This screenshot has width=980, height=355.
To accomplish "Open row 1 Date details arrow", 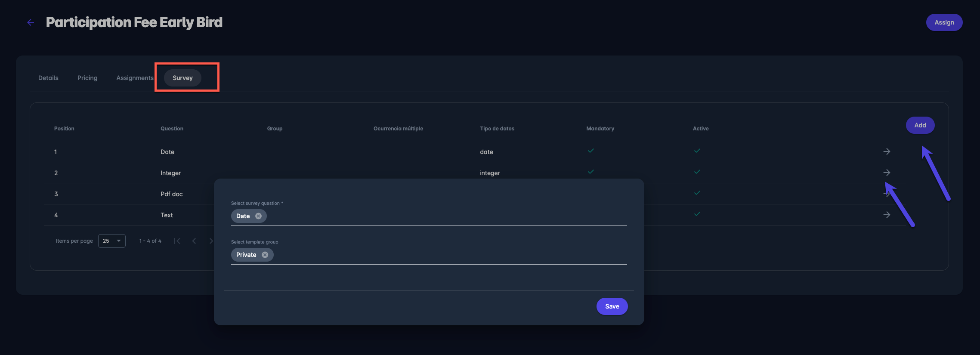I will [887, 151].
